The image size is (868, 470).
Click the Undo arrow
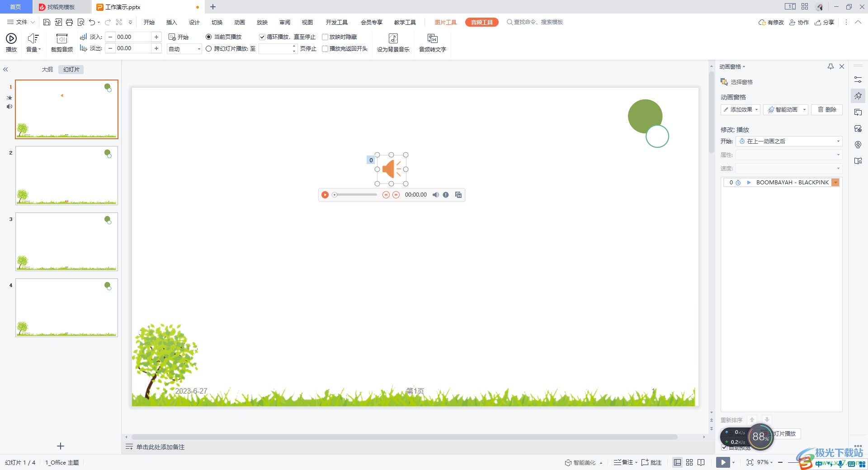[92, 22]
